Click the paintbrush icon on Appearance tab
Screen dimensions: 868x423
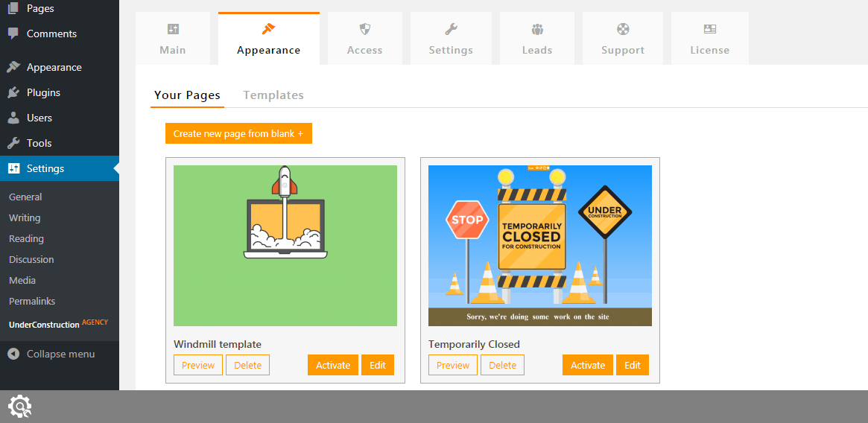click(268, 30)
